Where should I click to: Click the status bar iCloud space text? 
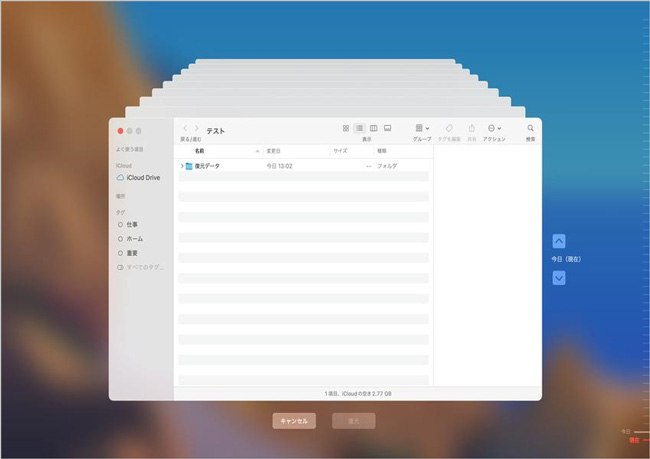tap(358, 393)
